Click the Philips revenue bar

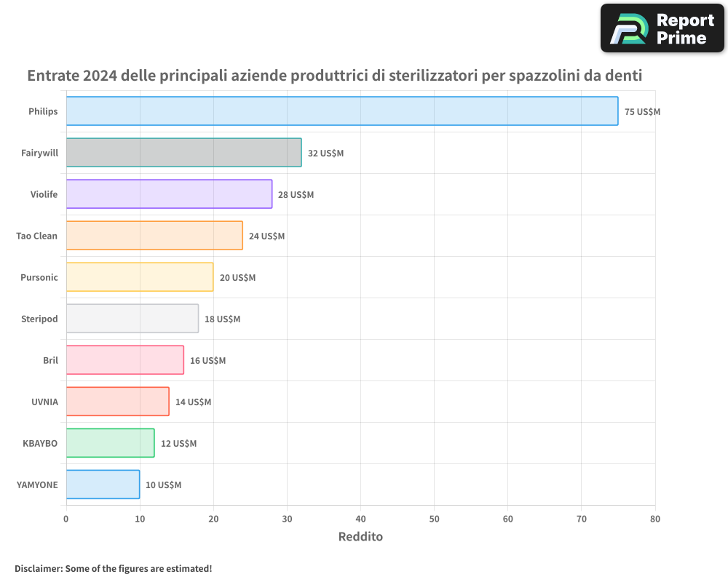[x=342, y=111]
